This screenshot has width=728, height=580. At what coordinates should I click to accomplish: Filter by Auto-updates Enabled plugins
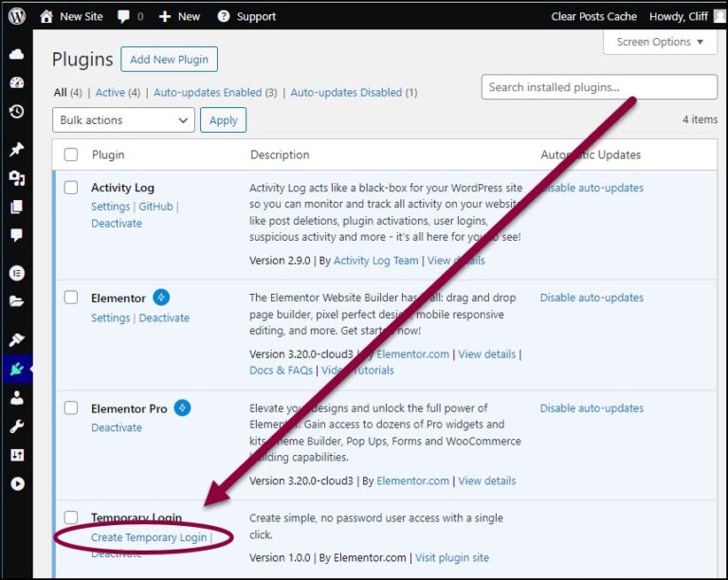point(208,92)
